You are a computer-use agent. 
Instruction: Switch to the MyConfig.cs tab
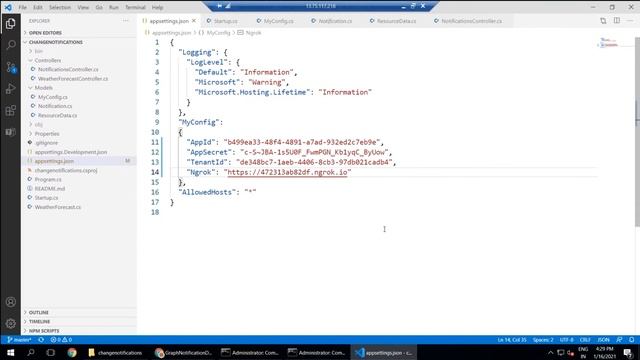point(278,21)
